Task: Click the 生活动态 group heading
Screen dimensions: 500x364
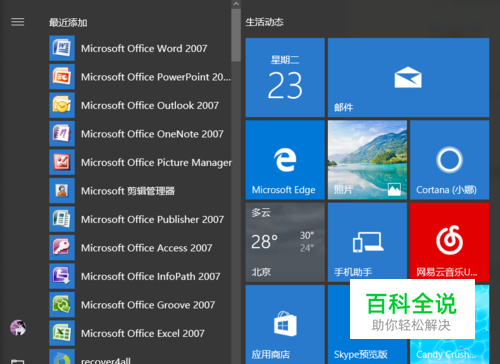Action: pyautogui.click(x=264, y=22)
